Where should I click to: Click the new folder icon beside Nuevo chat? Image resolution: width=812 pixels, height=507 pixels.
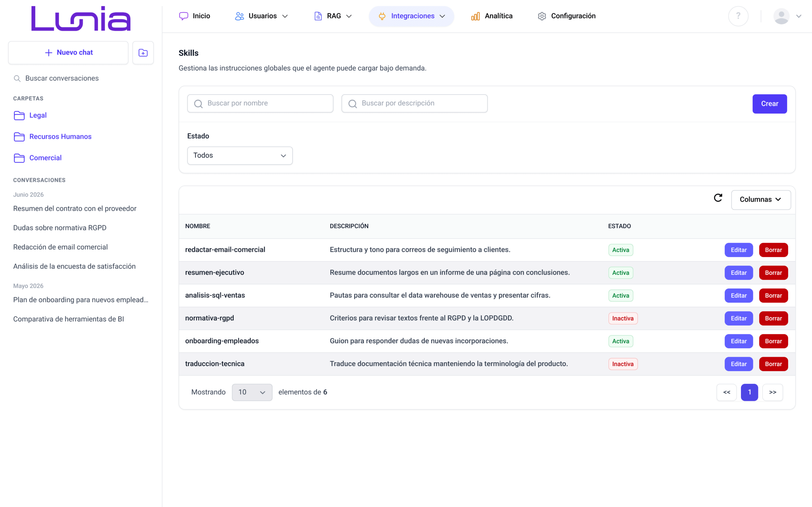coord(143,53)
